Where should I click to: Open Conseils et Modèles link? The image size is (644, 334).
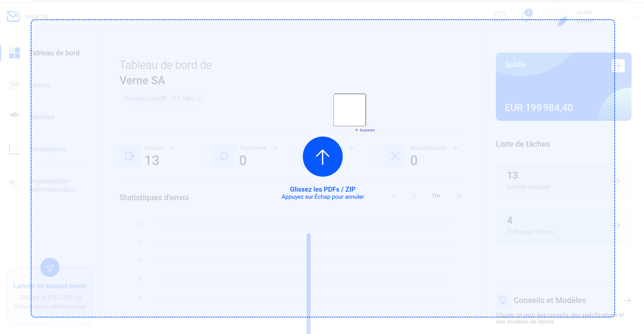(x=550, y=300)
